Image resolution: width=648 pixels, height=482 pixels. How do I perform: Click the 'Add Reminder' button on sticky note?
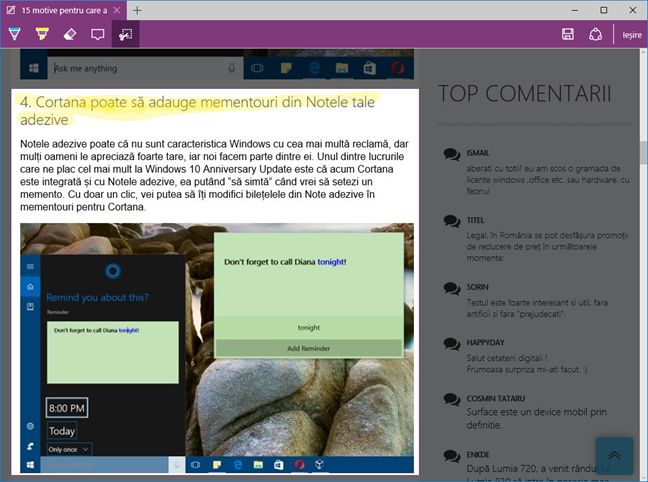309,348
